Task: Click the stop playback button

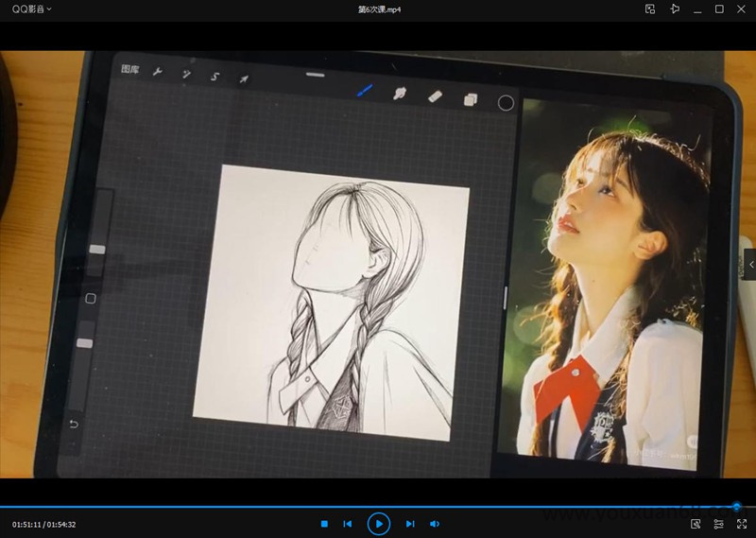Action: click(324, 523)
